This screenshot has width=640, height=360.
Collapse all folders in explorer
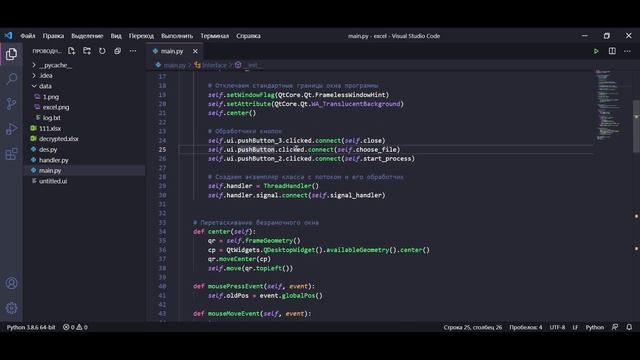pyautogui.click(x=118, y=51)
